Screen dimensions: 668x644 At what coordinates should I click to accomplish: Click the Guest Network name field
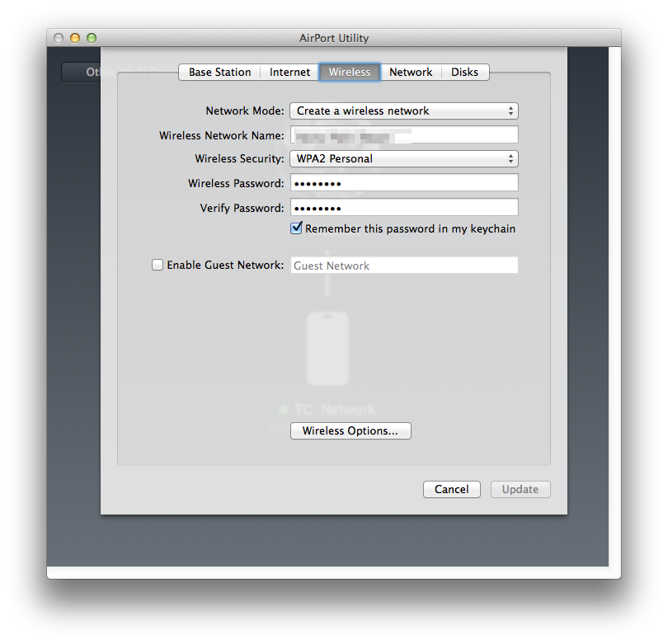[x=404, y=266]
